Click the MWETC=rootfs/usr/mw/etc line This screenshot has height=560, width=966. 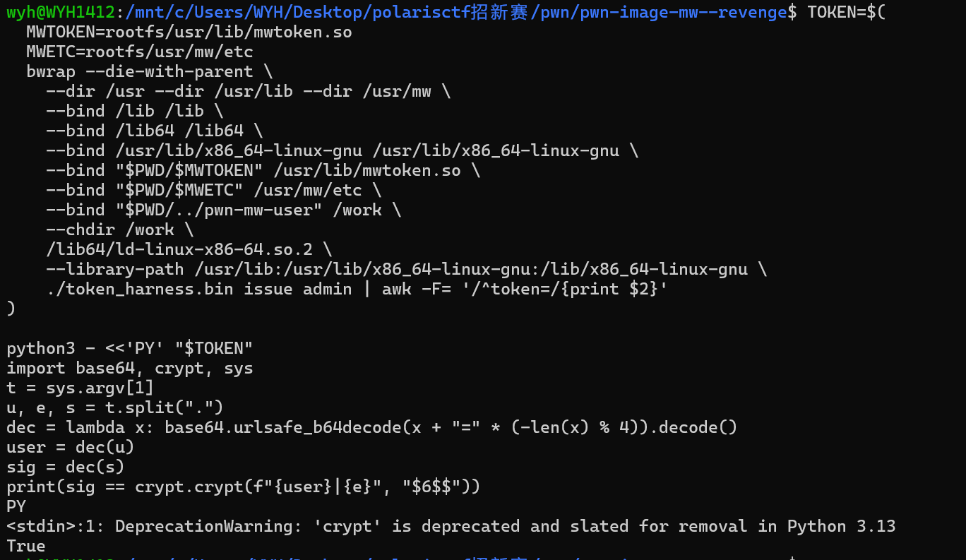(x=139, y=52)
